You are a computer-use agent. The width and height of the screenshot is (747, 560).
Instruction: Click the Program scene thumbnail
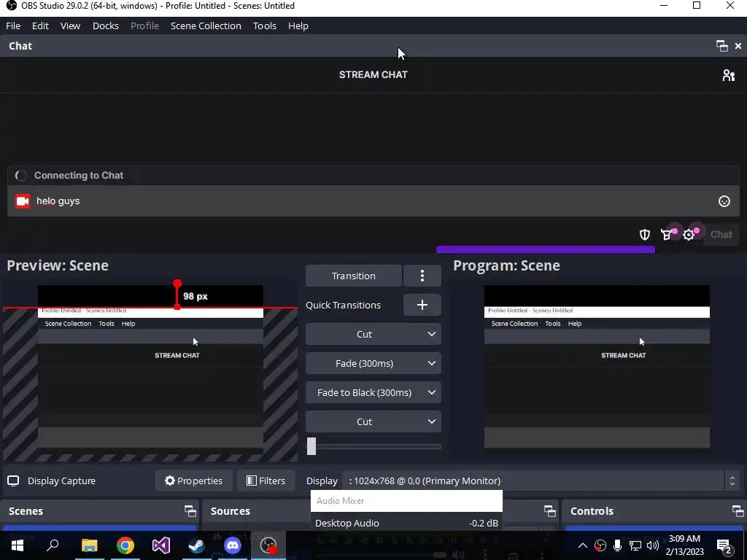click(597, 367)
